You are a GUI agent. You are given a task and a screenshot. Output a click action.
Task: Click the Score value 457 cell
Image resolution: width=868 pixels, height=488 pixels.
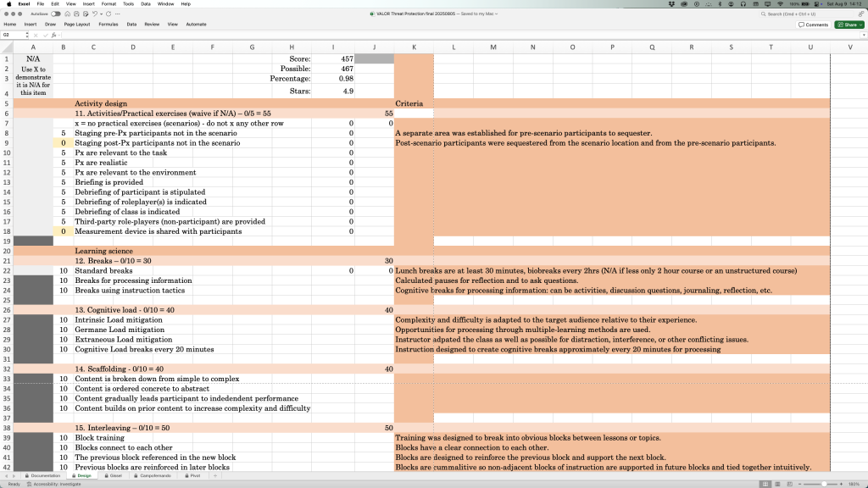click(332, 58)
